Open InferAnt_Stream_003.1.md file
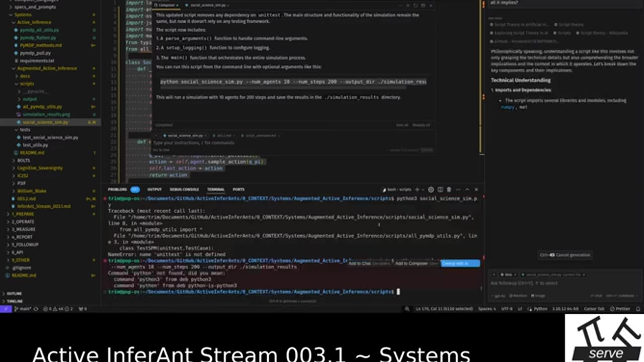644x362 pixels. point(44,206)
